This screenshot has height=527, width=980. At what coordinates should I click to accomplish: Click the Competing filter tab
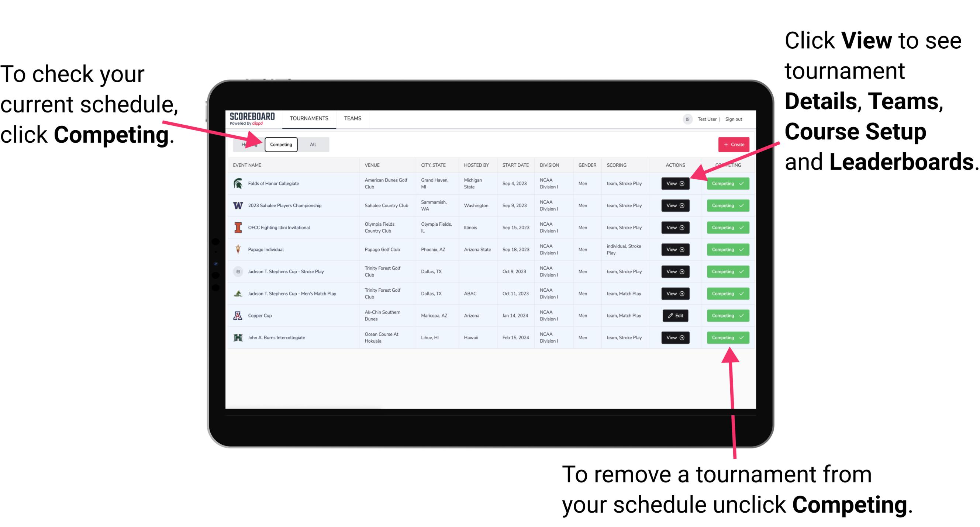point(280,144)
